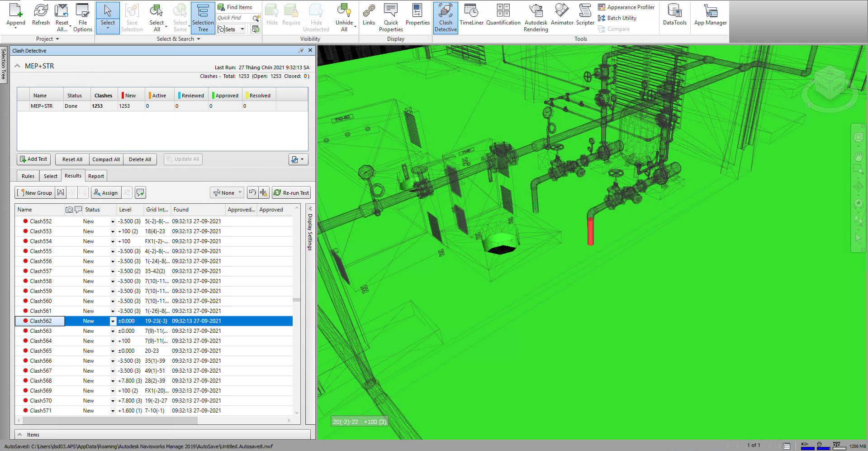Viewport: 868px width, 451px height.
Task: Switch to the Report tab
Action: 96,176
